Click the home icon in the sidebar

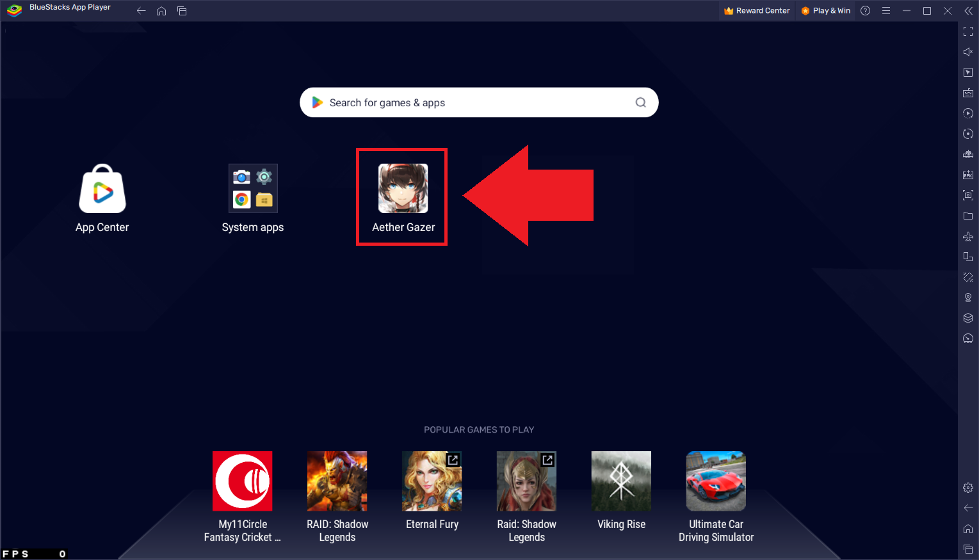click(968, 529)
